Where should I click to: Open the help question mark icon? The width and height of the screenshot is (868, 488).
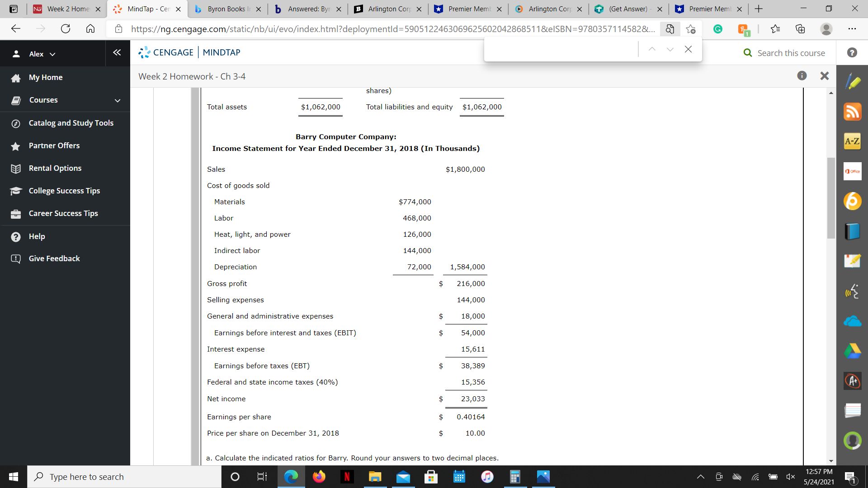tap(852, 53)
